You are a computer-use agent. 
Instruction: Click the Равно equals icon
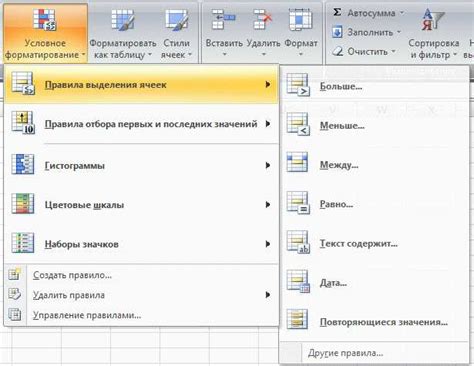point(298,203)
